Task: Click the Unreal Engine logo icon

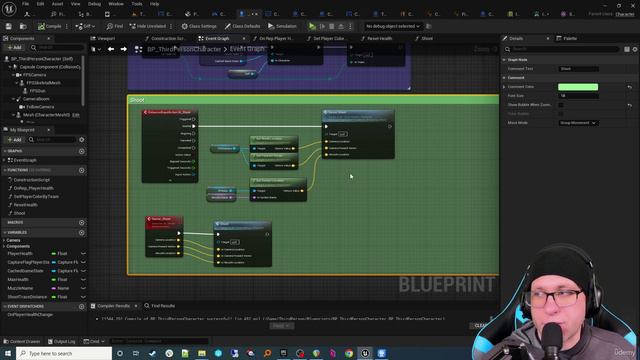Action: pyautogui.click(x=9, y=9)
